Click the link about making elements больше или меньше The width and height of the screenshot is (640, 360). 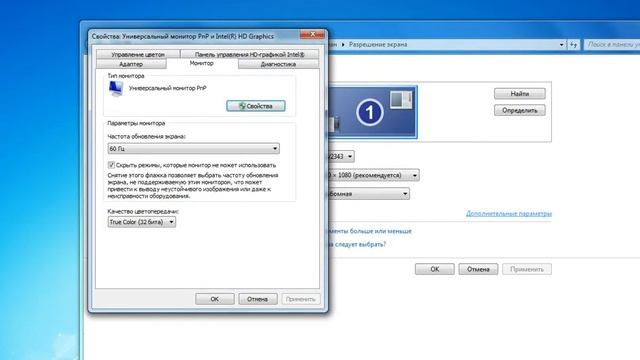[x=370, y=231]
